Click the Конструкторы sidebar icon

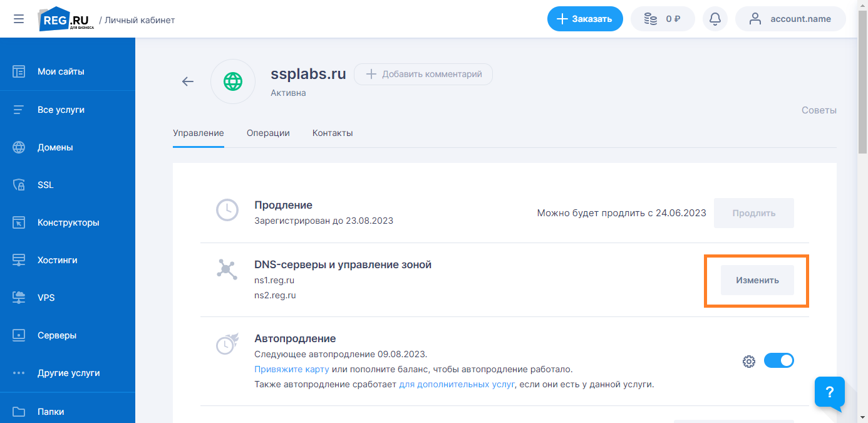19,222
